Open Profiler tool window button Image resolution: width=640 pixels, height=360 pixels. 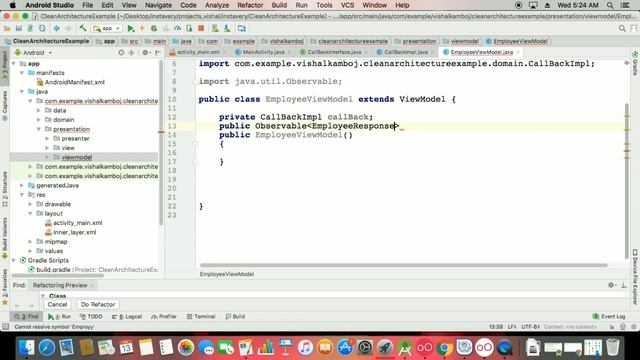pyautogui.click(x=164, y=317)
